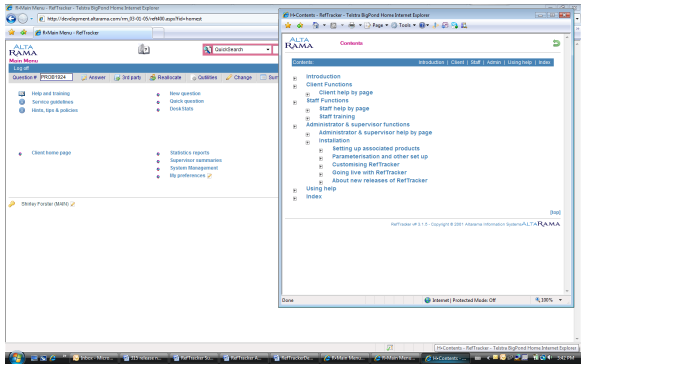The height and width of the screenshot is (383, 681).
Task: Open recent pages dropdown next to Forward button
Action: [31, 19]
